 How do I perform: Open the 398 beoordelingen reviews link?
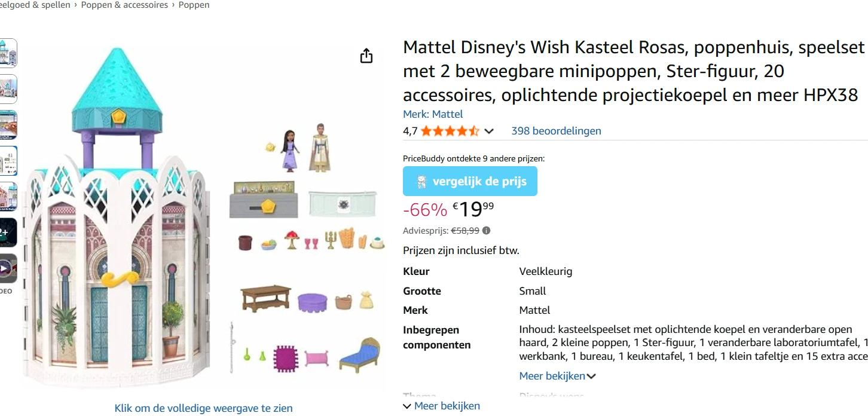555,131
